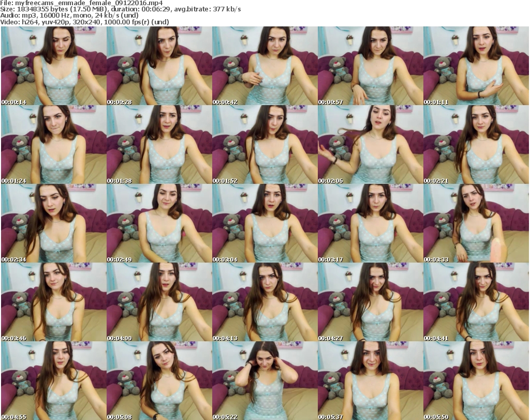
Task: Click the thumbnail timestamped 00:00:14
Action: tap(53, 66)
